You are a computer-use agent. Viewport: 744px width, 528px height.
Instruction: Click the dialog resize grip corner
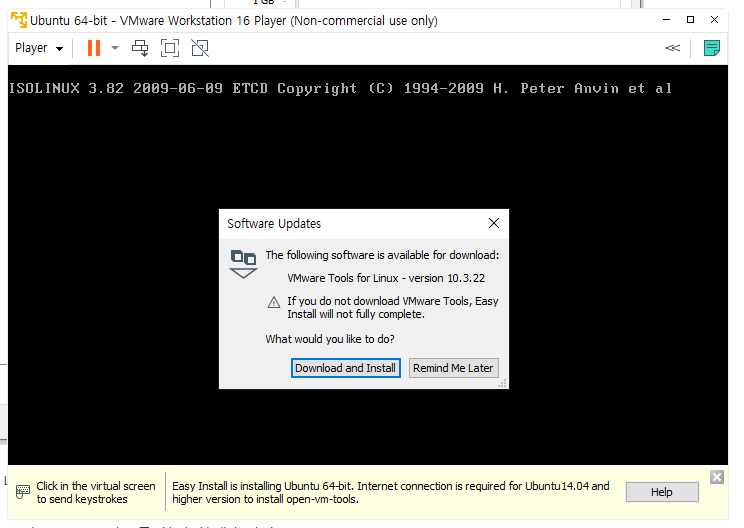click(x=503, y=383)
